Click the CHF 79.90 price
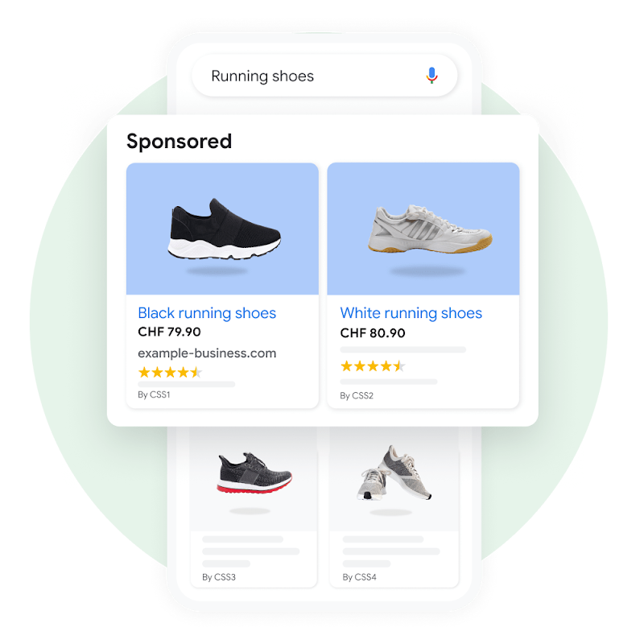Screen dimensions: 644x644 pos(169,332)
